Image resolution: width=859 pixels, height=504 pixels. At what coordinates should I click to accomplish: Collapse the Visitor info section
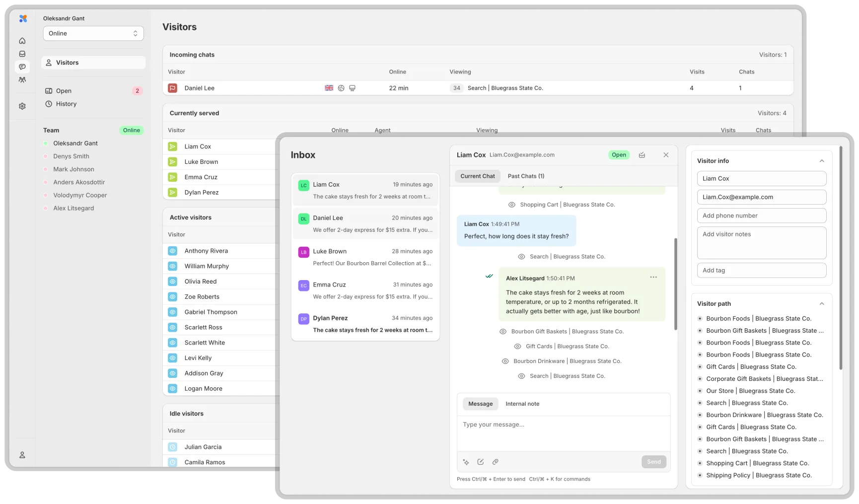click(822, 161)
